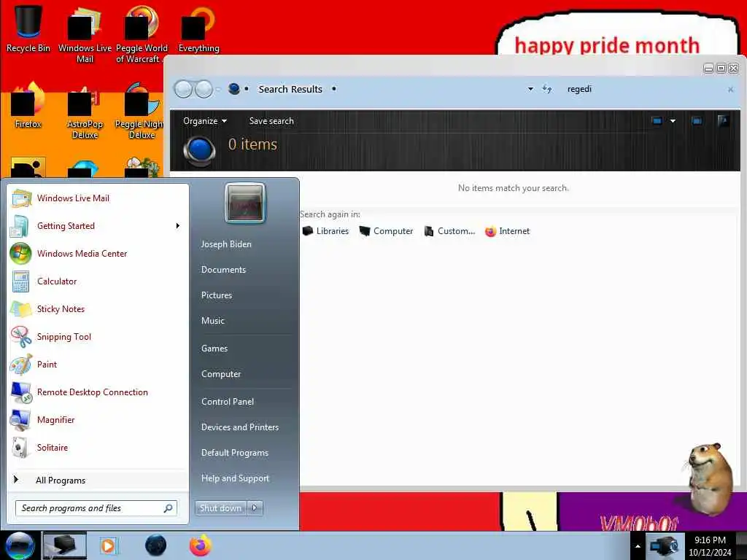The image size is (747, 560).
Task: Click the Shut down button
Action: coord(220,508)
